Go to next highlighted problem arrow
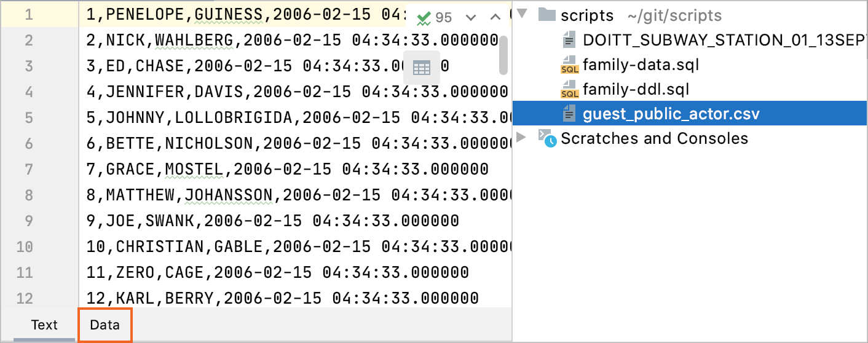The width and height of the screenshot is (868, 343). (471, 17)
